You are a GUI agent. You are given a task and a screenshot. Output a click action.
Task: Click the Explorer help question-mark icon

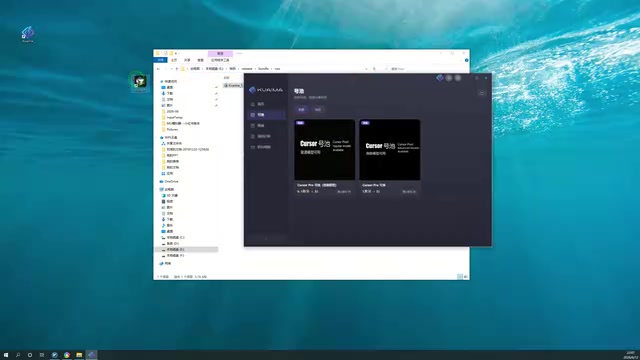point(467,60)
